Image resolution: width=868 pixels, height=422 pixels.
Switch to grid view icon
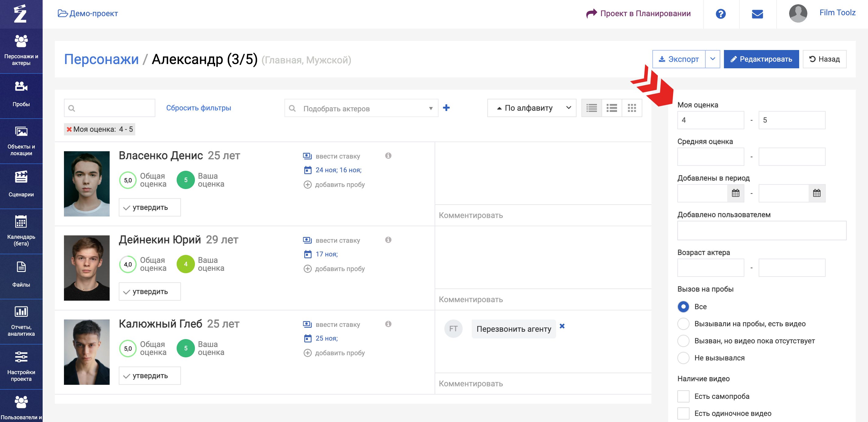click(632, 108)
